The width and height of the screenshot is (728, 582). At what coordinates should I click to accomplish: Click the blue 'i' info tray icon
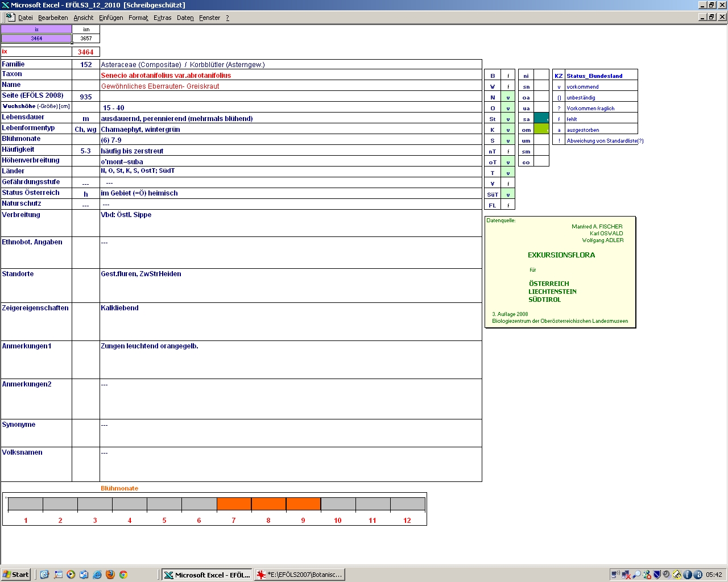[687, 575]
